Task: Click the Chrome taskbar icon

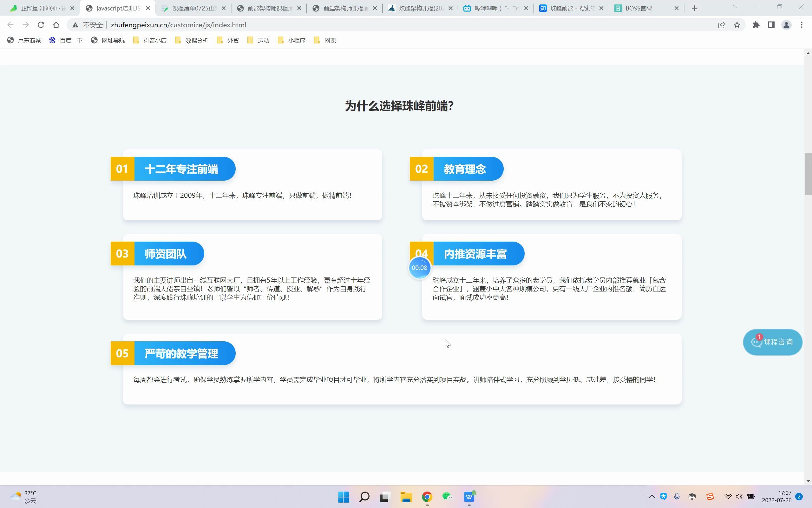Action: (x=427, y=497)
